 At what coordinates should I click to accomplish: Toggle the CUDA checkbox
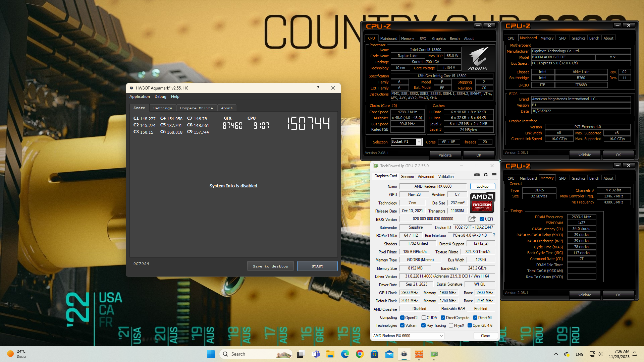(424, 318)
